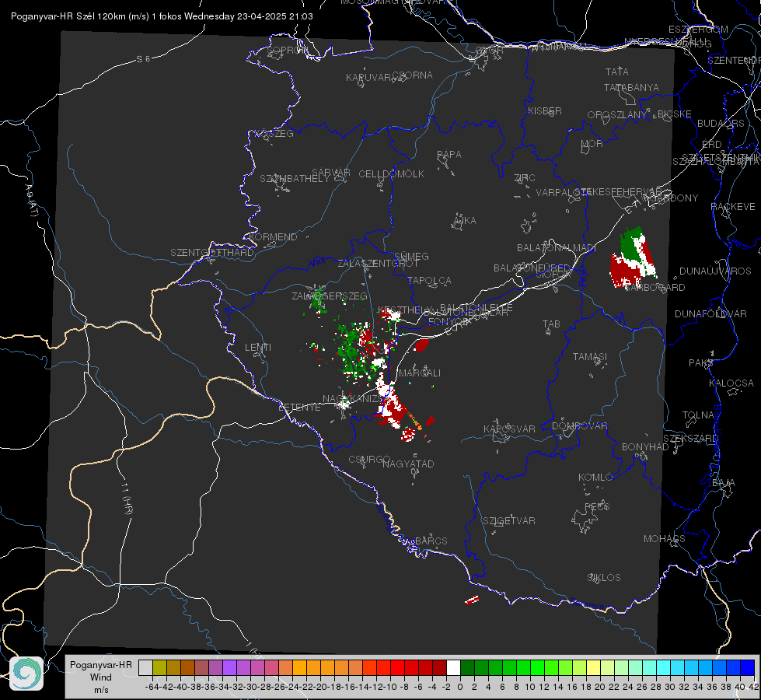Screen dimensions: 761x700
Task: Select the MOHÁCS label
Action: pos(665,539)
